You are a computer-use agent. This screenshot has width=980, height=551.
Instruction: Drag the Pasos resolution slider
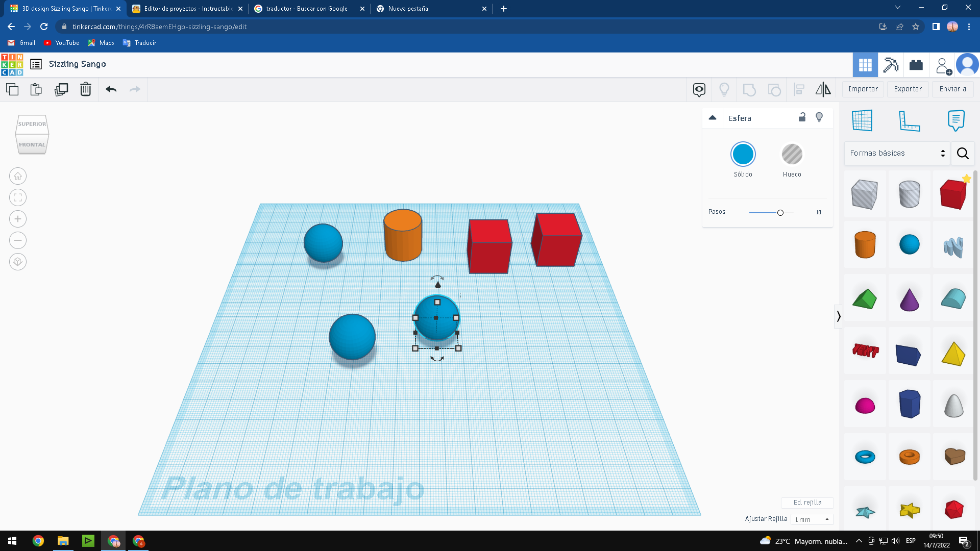pos(780,213)
